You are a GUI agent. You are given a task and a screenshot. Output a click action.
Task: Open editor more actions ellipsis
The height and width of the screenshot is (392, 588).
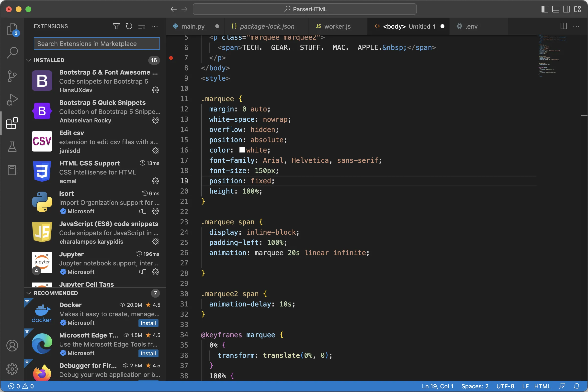point(577,26)
